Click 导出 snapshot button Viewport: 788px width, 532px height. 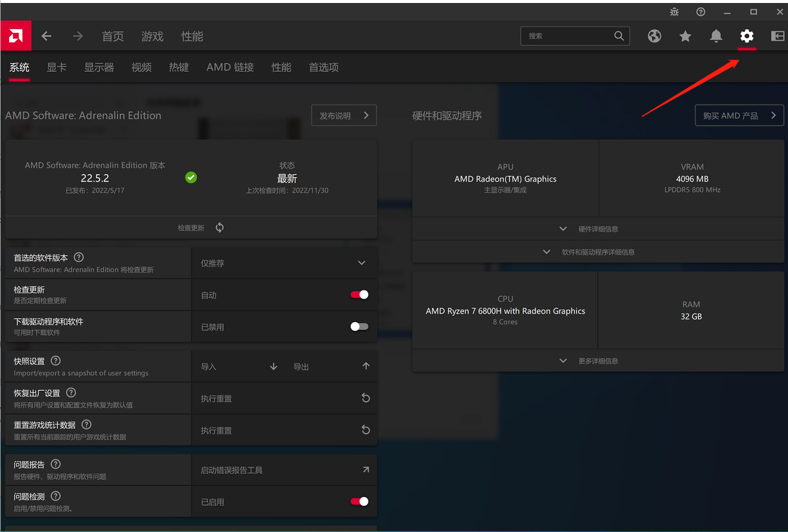tap(301, 367)
